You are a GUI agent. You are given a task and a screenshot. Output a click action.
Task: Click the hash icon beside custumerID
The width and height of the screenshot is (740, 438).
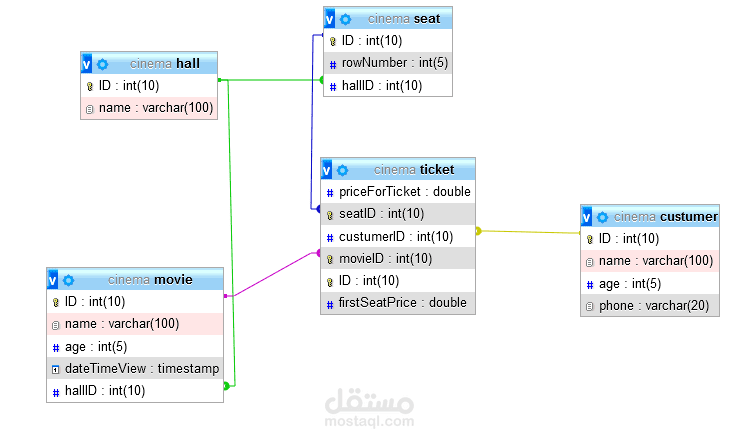(330, 237)
